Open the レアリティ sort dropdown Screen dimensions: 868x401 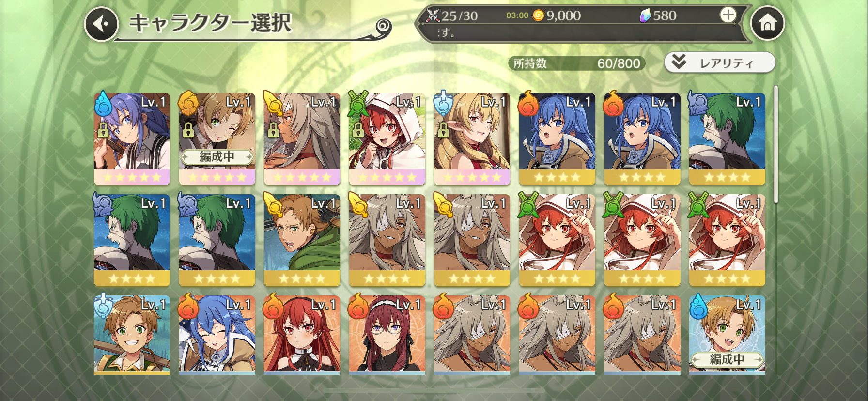(720, 62)
